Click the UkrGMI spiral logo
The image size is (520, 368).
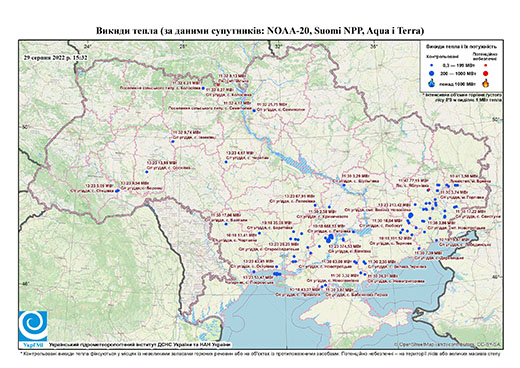[x=33, y=327]
